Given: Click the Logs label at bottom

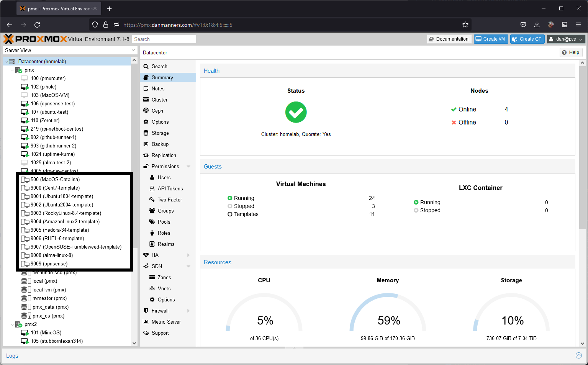Looking at the screenshot, I should click(12, 356).
